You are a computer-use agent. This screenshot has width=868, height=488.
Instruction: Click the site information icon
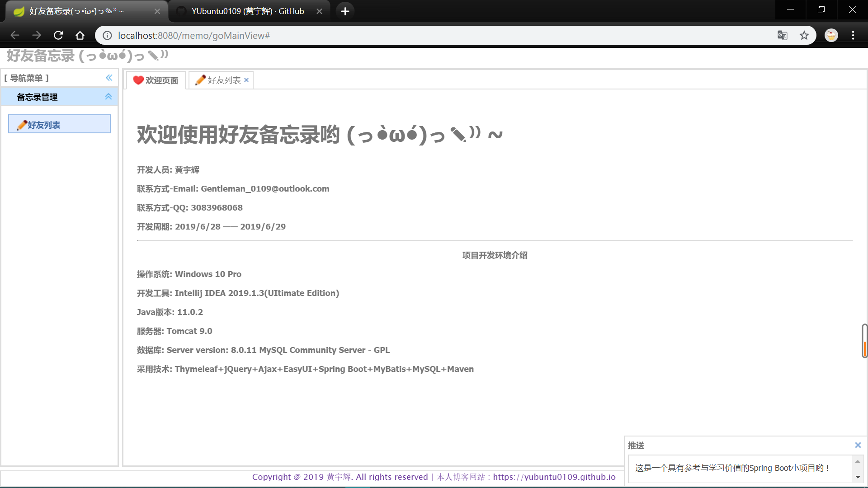coord(107,35)
